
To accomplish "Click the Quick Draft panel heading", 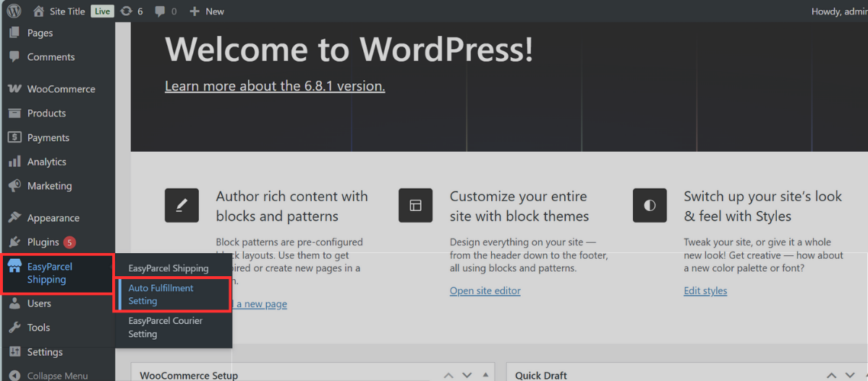I will (x=541, y=375).
